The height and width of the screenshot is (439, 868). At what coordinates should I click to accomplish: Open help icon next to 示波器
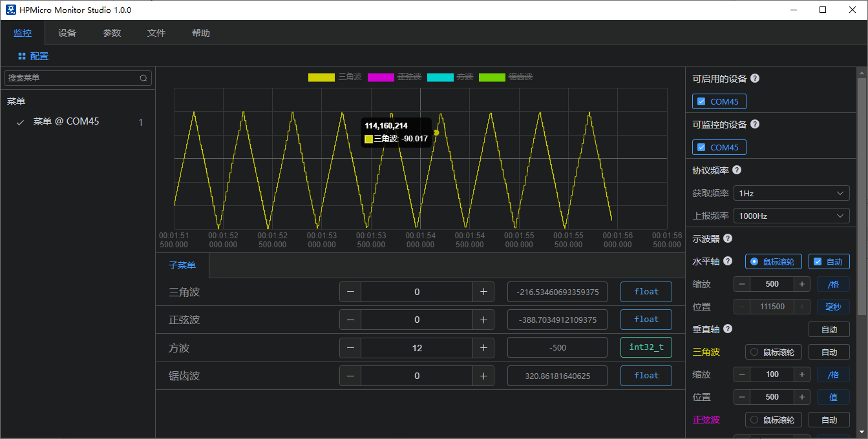tap(728, 238)
